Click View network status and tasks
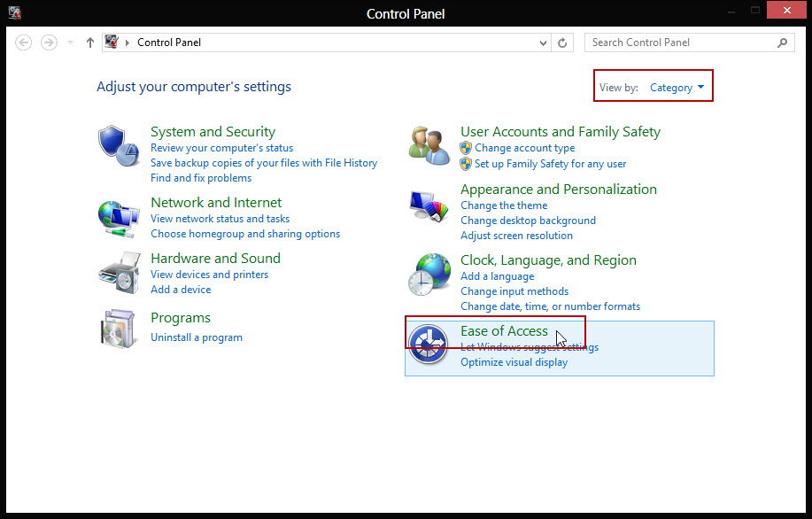This screenshot has width=812, height=519. tap(220, 219)
